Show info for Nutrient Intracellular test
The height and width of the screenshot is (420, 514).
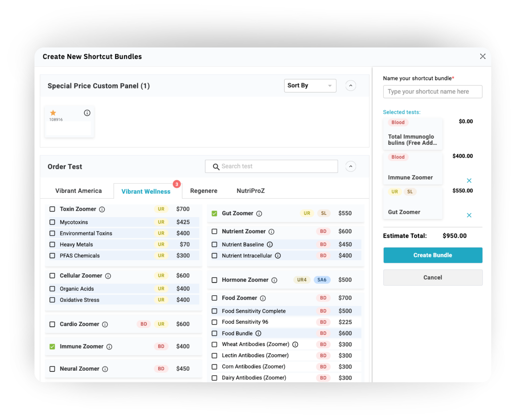278,256
